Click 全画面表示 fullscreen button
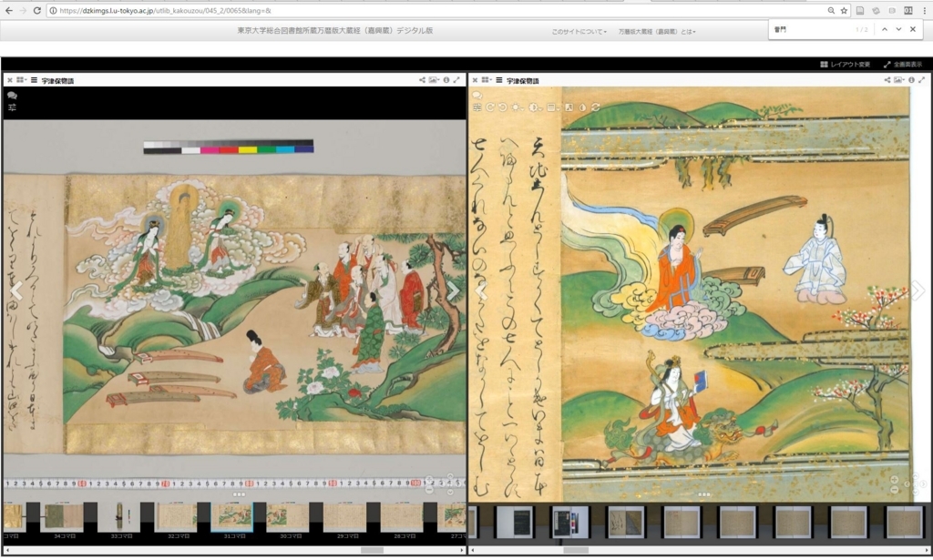Viewport: 933px width, 560px height. tap(903, 65)
